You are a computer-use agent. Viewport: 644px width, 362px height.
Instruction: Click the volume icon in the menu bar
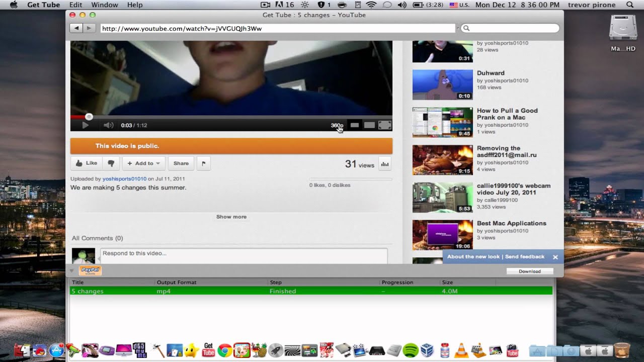point(402,5)
